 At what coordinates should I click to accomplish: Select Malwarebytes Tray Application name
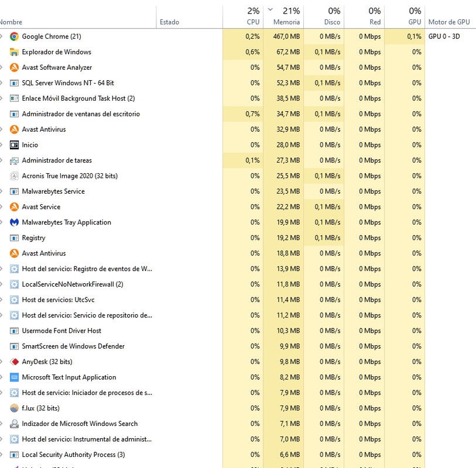[67, 222]
